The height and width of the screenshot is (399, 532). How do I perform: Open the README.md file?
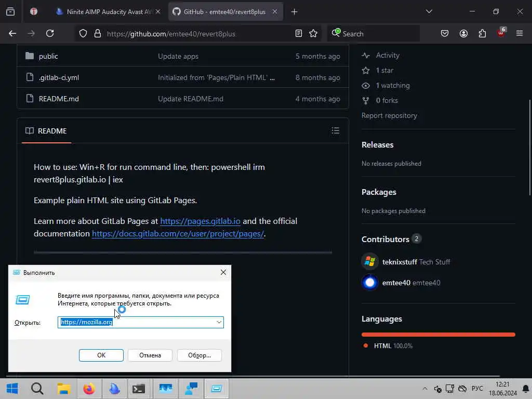59,99
